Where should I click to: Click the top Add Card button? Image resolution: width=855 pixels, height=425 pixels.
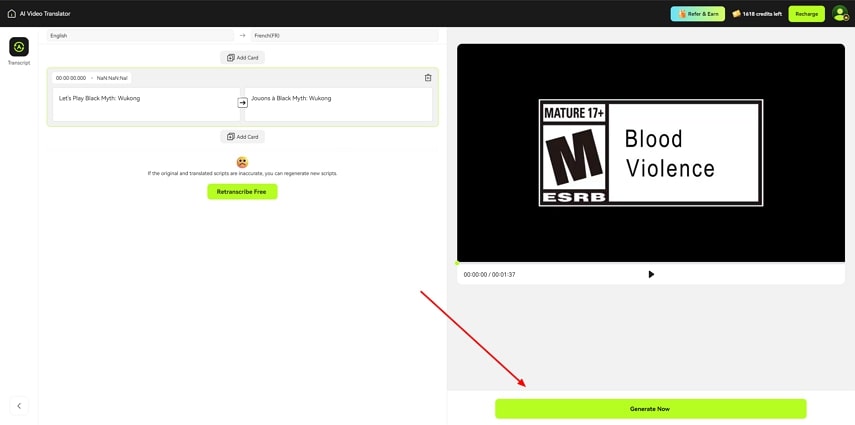242,57
